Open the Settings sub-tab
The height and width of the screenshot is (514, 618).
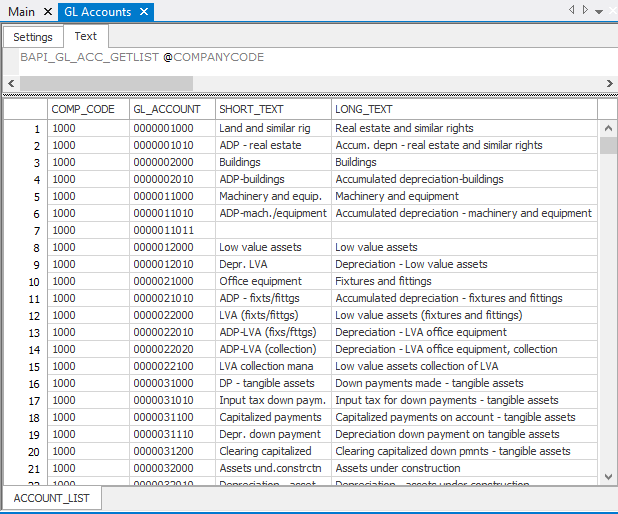tap(33, 37)
